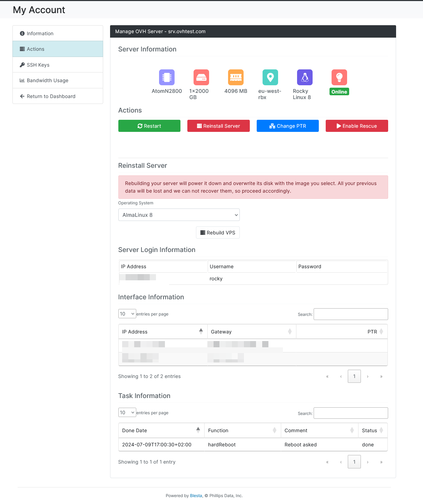Click the Username column header
423x504 pixels.
pyautogui.click(x=252, y=266)
